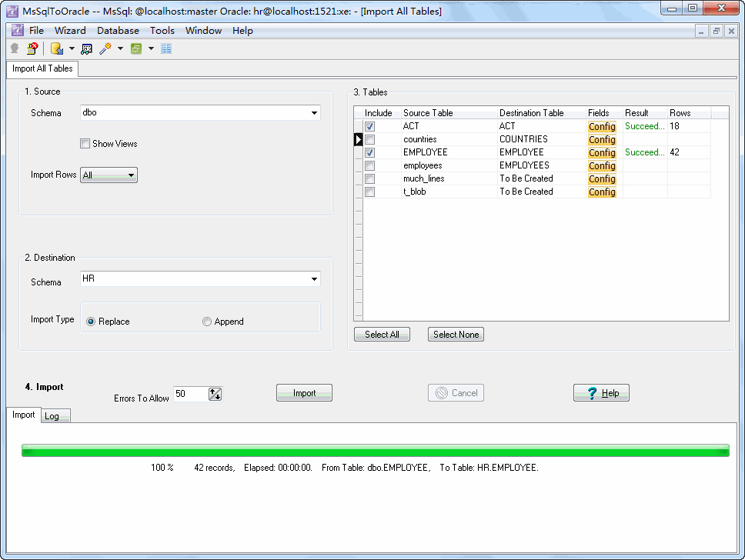Click the Source Table column header
The image size is (745, 560).
449,113
